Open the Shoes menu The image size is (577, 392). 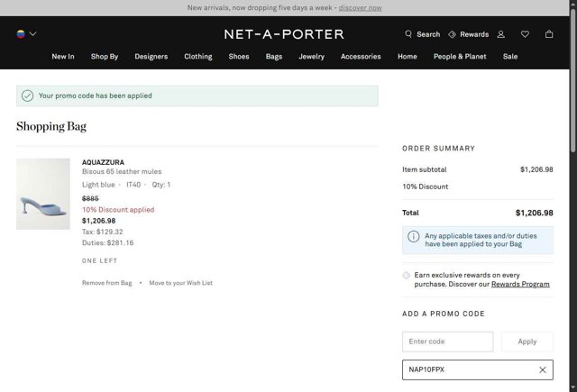[x=239, y=57]
